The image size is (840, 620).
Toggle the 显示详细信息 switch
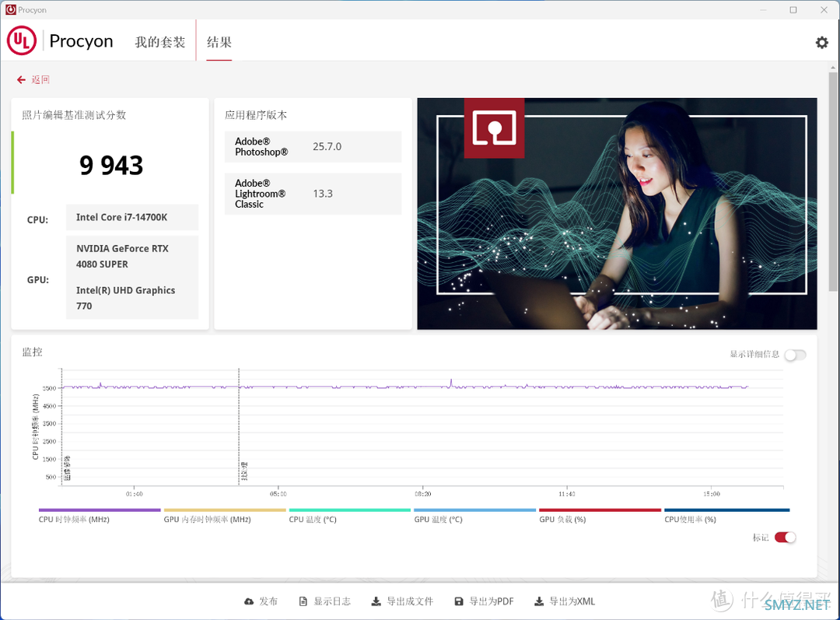click(x=795, y=355)
